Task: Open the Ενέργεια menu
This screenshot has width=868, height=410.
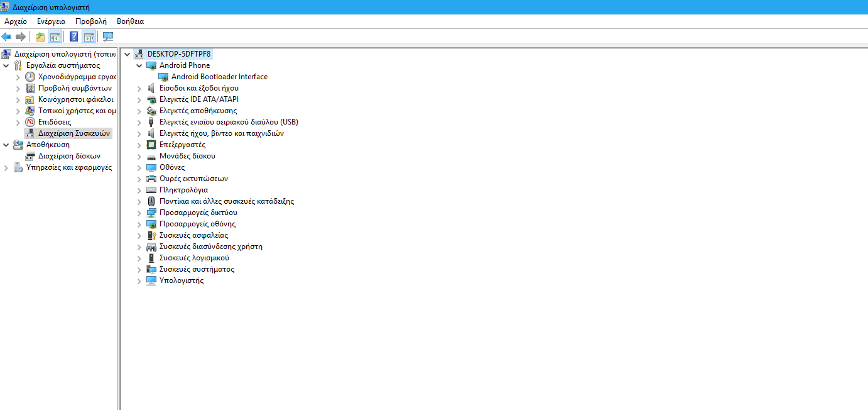Action: (x=51, y=21)
